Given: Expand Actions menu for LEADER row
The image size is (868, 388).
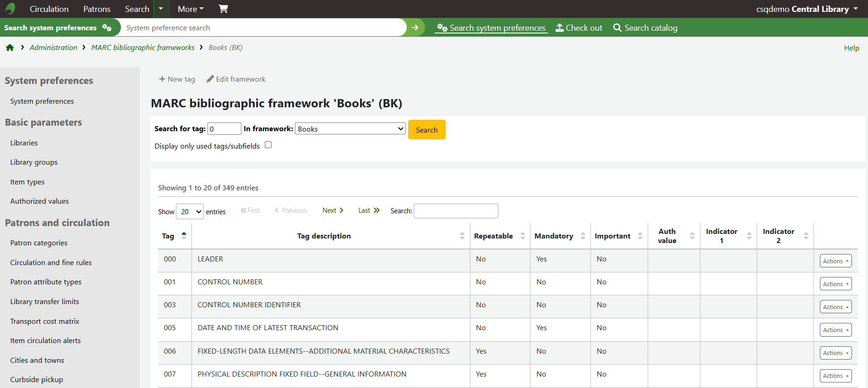Looking at the screenshot, I should 835,261.
